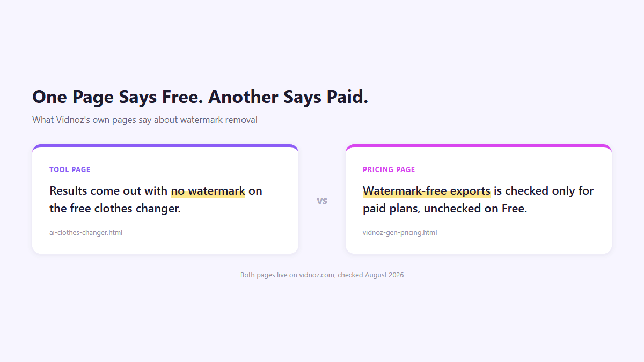Click "the free clothes changer." text line
The width and height of the screenshot is (644, 362).
point(115,209)
